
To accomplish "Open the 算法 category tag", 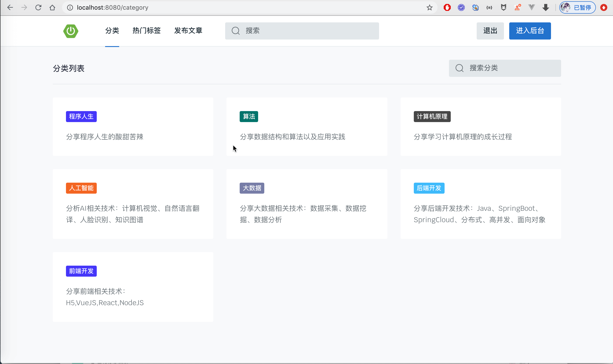I will pos(249,117).
